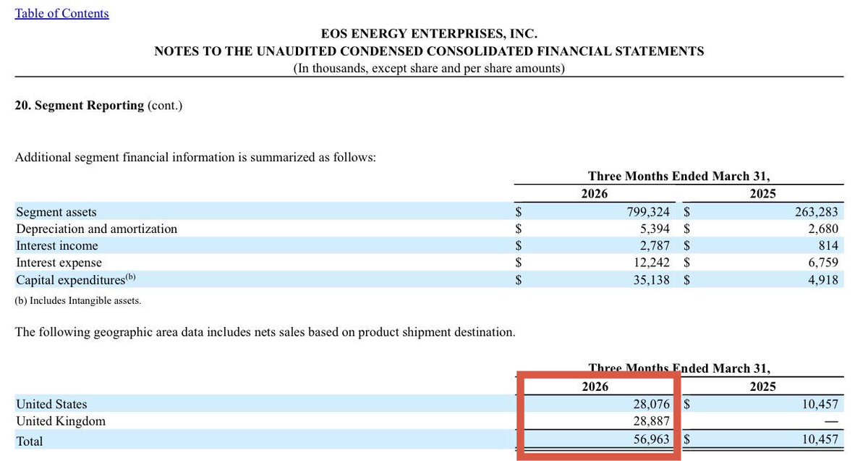The height and width of the screenshot is (461, 868).
Task: Click the 5,394 depreciation value
Action: [655, 229]
